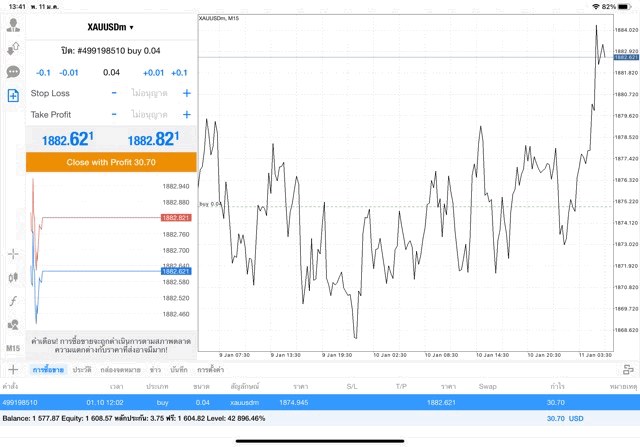Open the บันทึก journal tab

tap(179, 370)
